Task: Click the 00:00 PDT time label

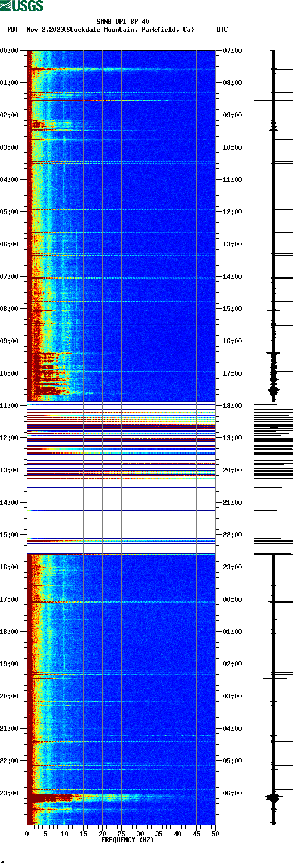Action: [x=10, y=51]
